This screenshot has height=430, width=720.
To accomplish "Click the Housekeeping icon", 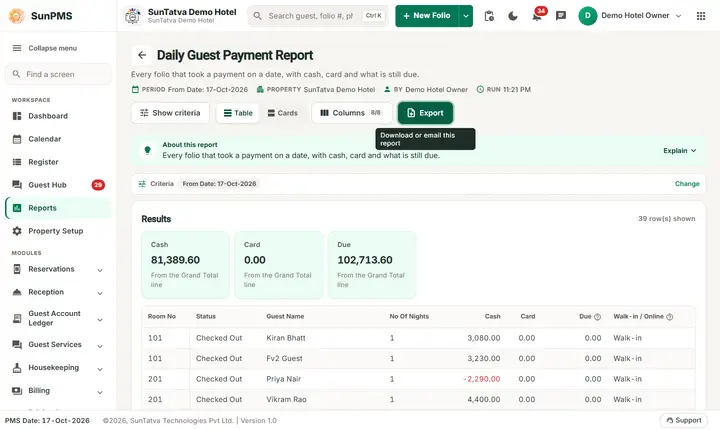I will click(x=17, y=368).
